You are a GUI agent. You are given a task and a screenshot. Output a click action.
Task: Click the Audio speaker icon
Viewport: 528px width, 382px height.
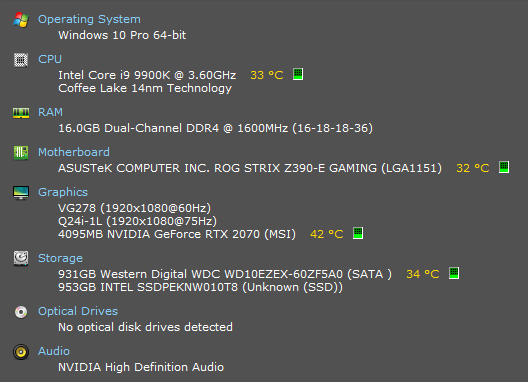click(21, 352)
